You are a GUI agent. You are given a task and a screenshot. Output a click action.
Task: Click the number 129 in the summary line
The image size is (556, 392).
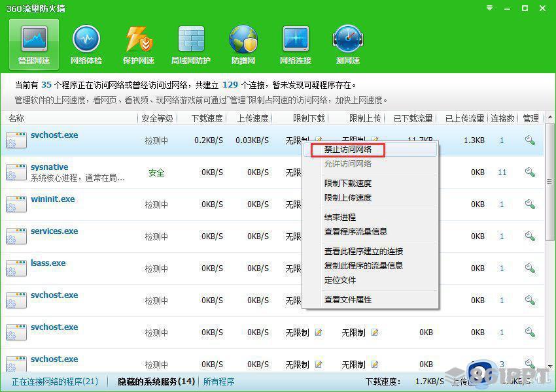tap(230, 85)
